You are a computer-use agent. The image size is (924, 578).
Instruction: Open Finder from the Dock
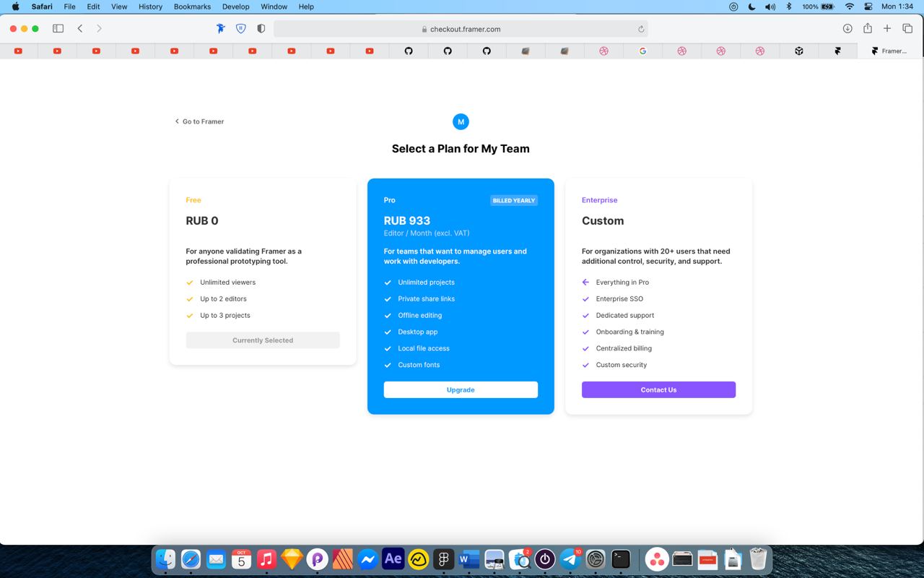coord(166,559)
